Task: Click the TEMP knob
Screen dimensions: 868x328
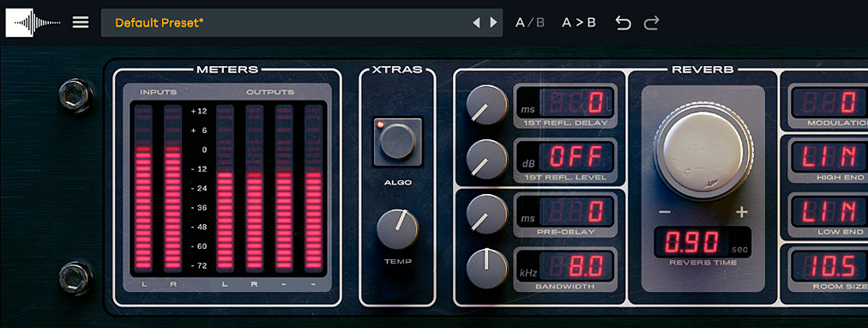Action: tap(397, 228)
